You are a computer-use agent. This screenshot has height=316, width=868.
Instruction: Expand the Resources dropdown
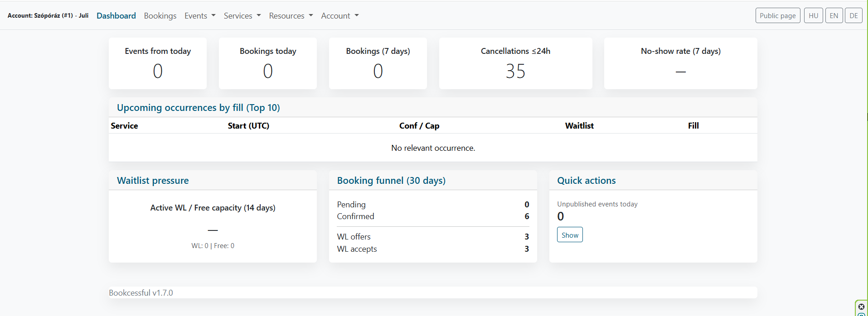(291, 16)
